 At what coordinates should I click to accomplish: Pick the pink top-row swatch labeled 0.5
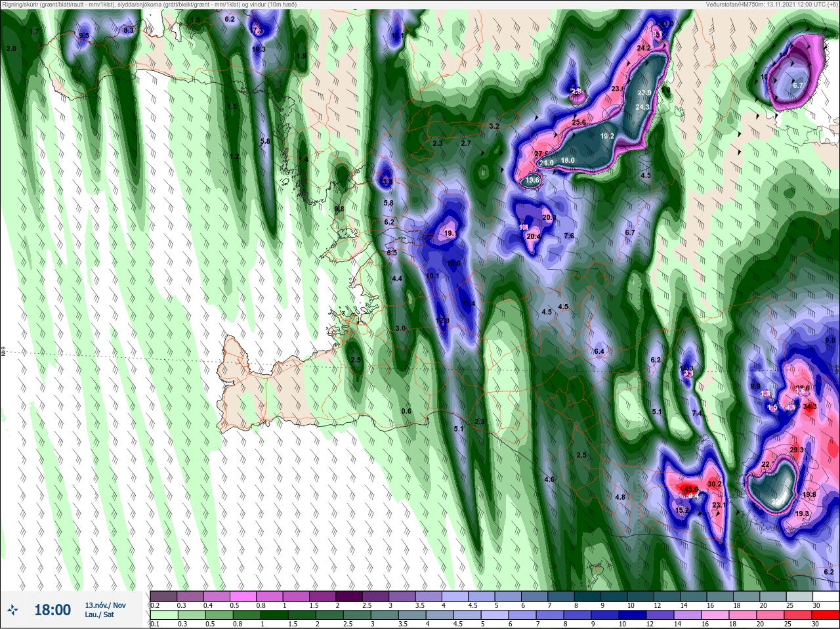(x=243, y=596)
